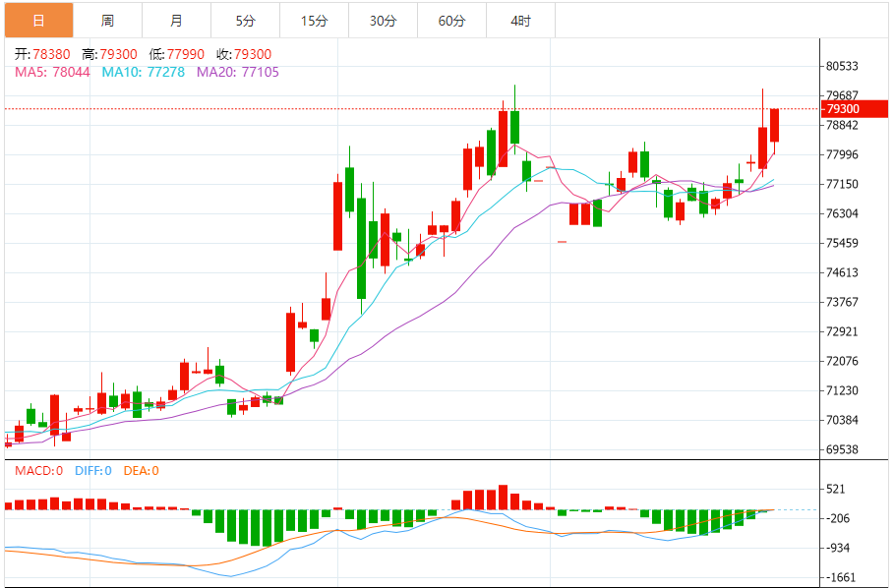Click the DIFF:0 indicator label
The width and height of the screenshot is (895, 588).
92,471
